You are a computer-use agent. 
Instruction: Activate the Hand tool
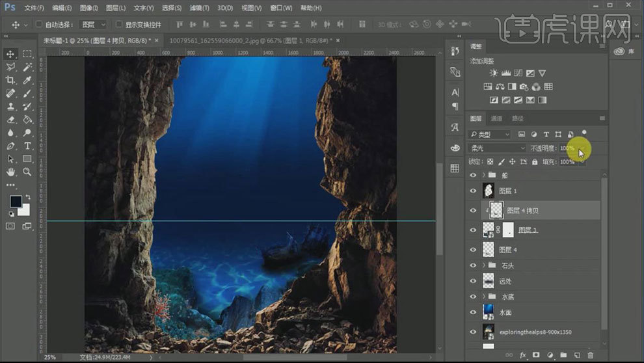tap(10, 172)
